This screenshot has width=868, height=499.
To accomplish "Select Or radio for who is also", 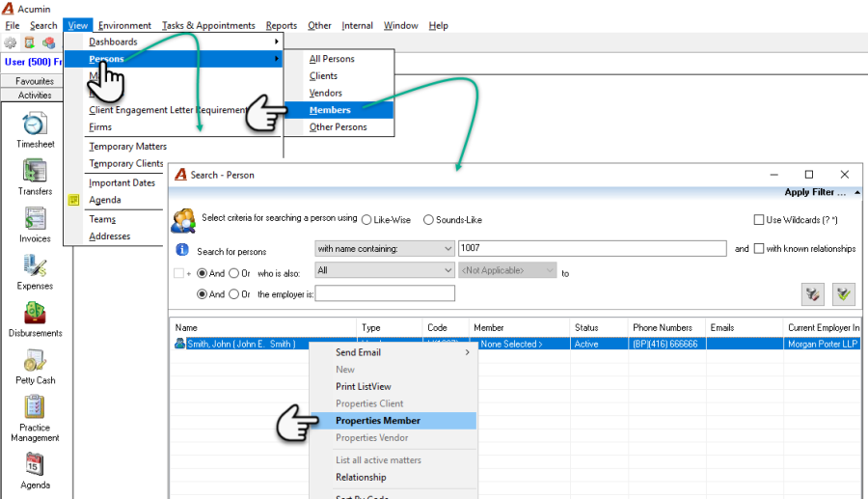I will (233, 273).
